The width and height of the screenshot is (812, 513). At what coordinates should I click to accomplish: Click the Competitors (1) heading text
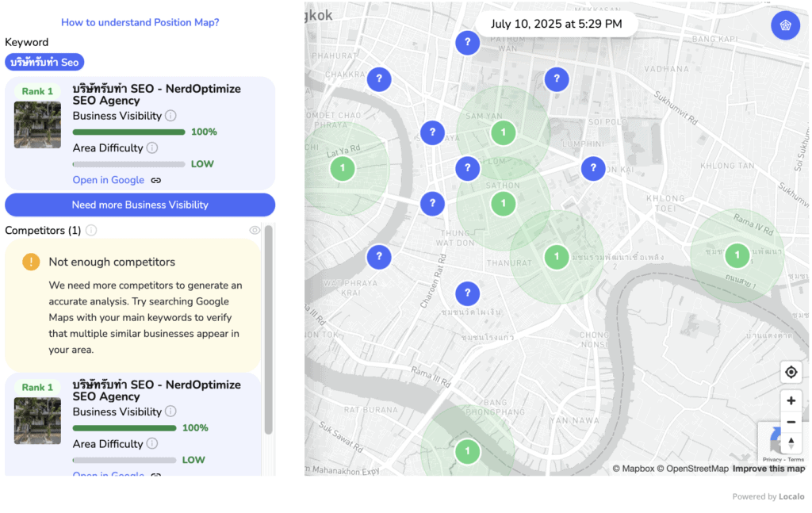(x=43, y=231)
